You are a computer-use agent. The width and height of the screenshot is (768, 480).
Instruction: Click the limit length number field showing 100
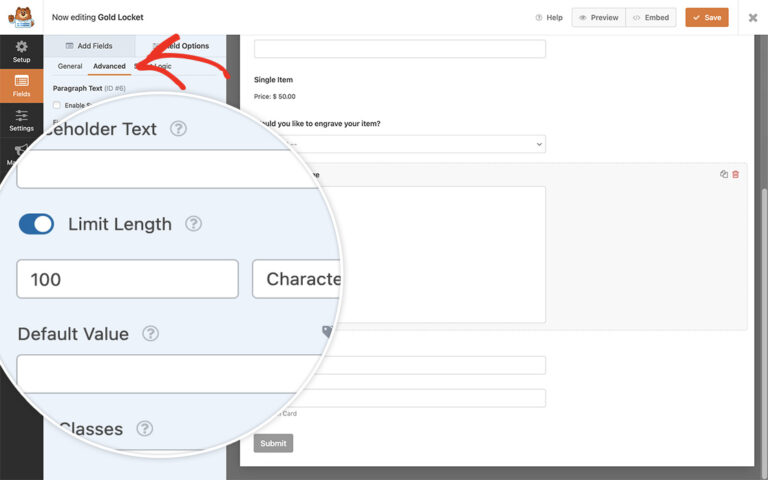127,279
